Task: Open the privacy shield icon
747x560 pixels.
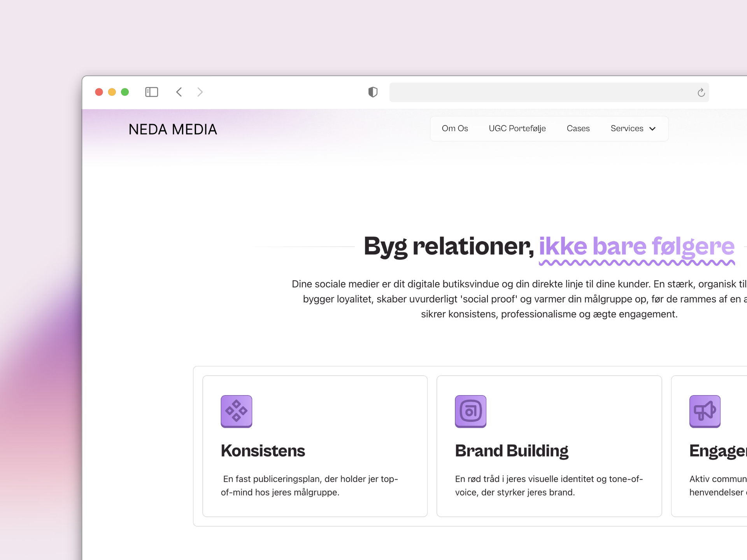Action: point(373,92)
